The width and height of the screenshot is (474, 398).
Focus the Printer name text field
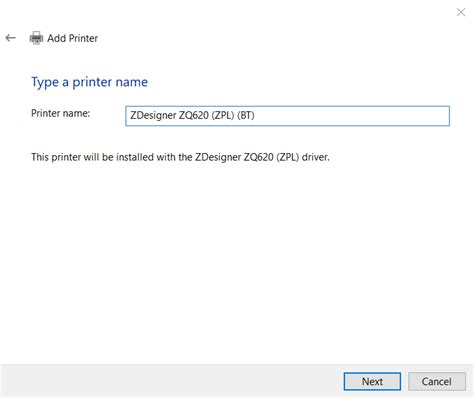pyautogui.click(x=287, y=116)
